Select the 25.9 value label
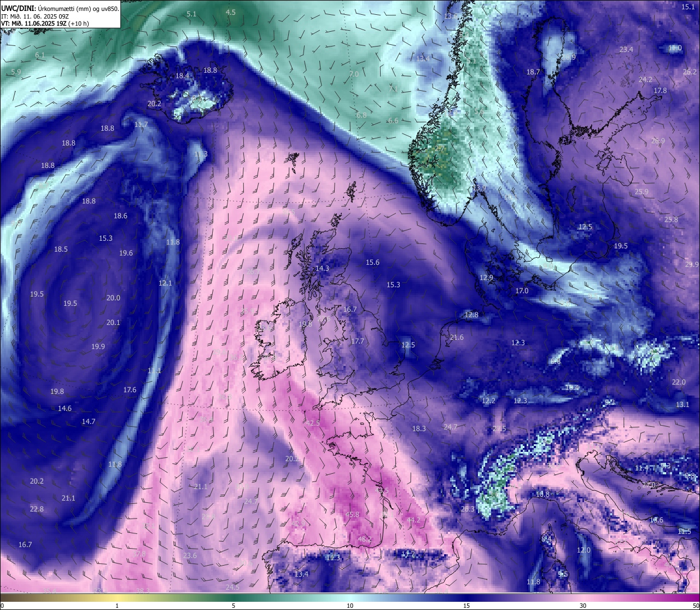The height and width of the screenshot is (610, 700). 641,191
